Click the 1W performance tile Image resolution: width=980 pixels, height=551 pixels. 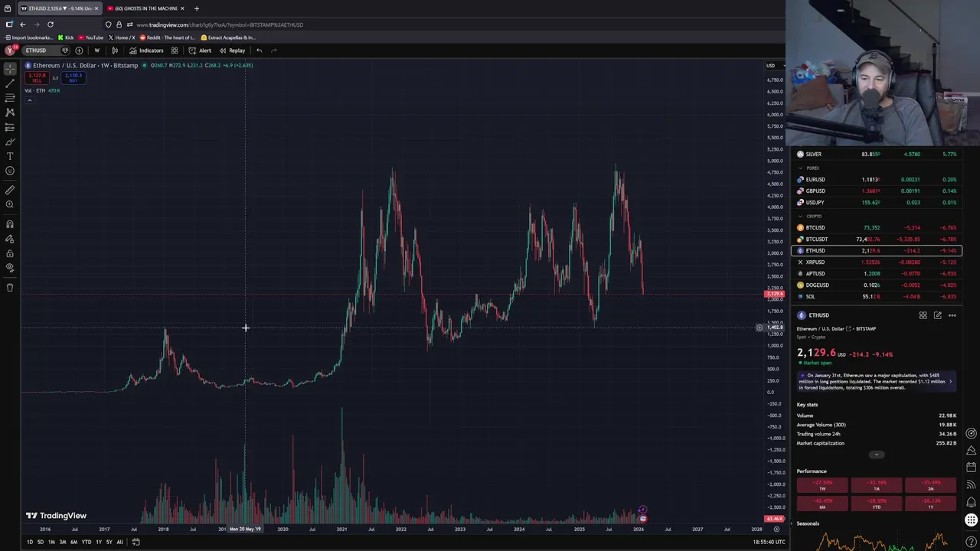[x=822, y=485]
